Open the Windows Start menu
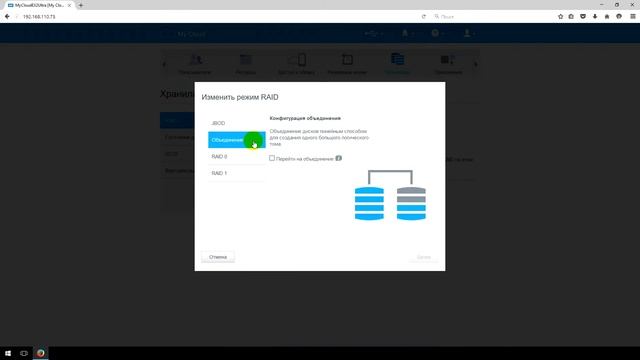This screenshot has height=360, width=640. (x=8, y=353)
